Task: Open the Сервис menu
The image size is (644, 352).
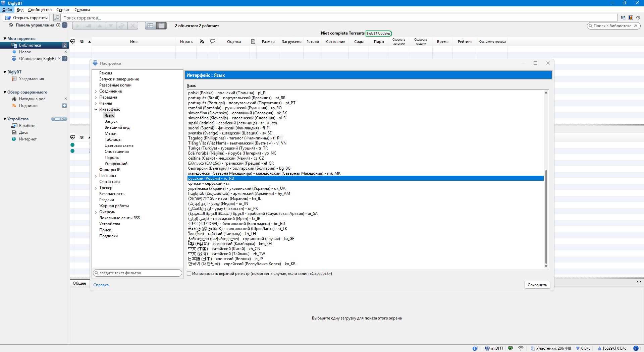Action: click(x=63, y=10)
